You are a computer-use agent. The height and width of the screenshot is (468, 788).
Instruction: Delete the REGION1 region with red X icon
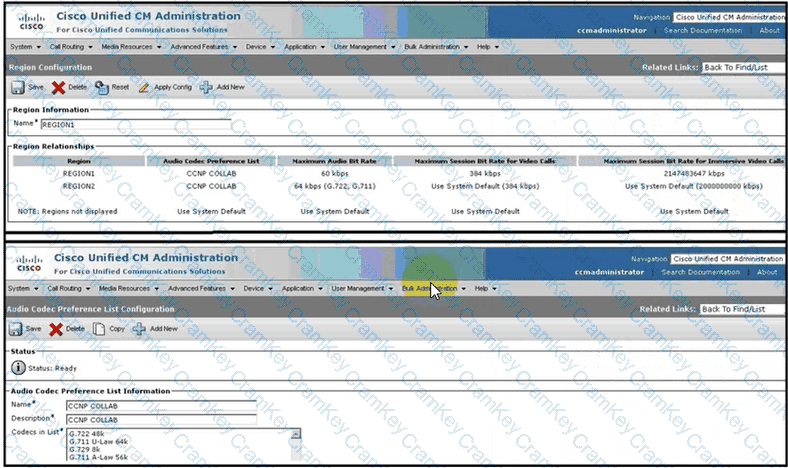58,87
